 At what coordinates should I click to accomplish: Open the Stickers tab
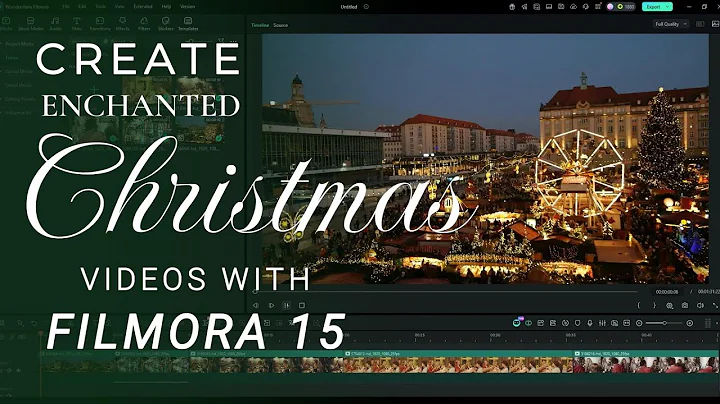pos(166,24)
